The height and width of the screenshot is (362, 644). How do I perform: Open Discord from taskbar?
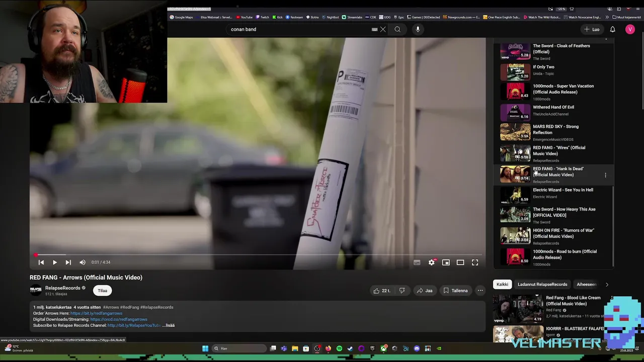(417, 348)
